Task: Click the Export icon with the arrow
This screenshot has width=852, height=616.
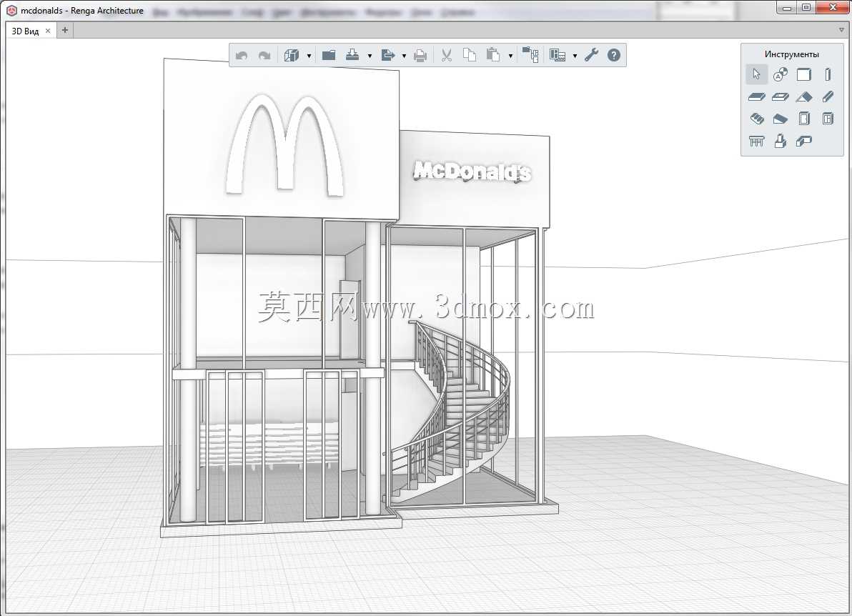Action: click(x=387, y=55)
